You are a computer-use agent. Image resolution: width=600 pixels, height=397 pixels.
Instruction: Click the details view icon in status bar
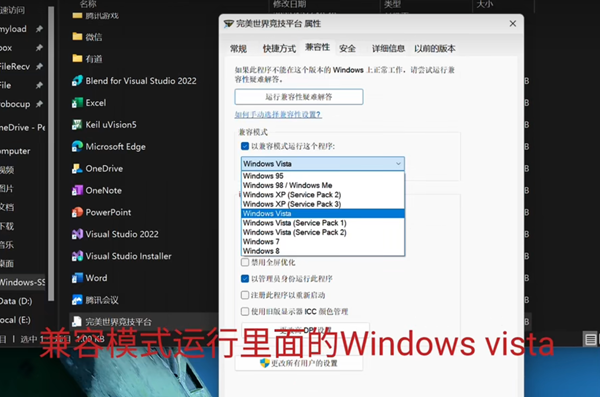point(590,339)
